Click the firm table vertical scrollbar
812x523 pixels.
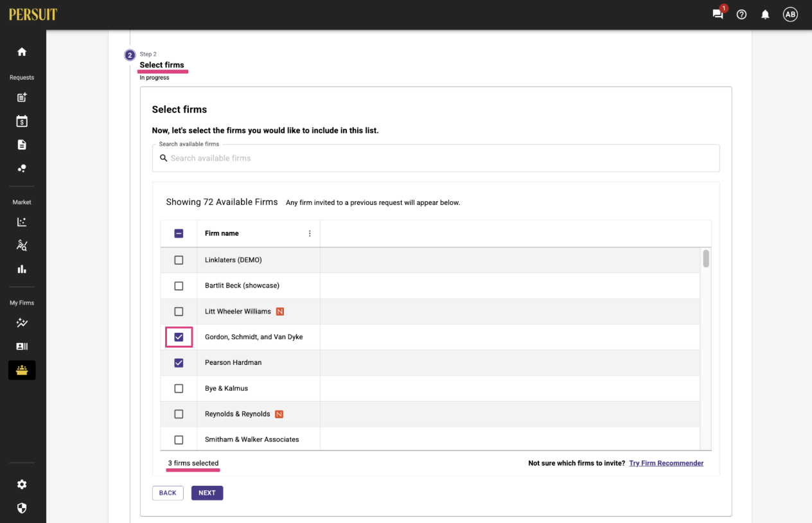point(706,259)
